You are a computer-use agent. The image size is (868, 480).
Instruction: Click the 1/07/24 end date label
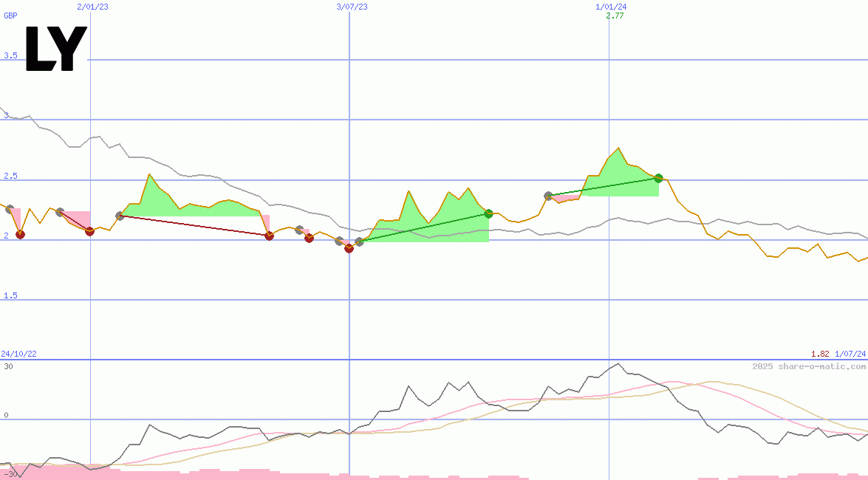click(x=850, y=354)
